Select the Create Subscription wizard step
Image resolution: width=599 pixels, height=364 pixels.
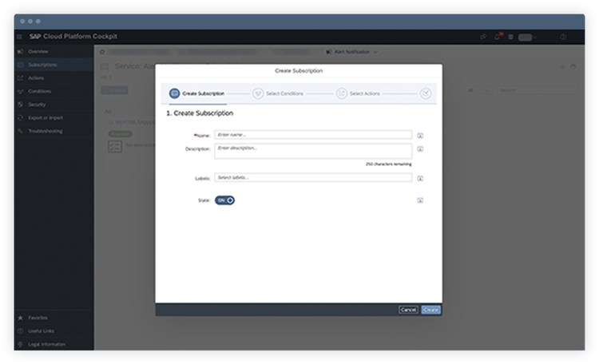point(197,93)
